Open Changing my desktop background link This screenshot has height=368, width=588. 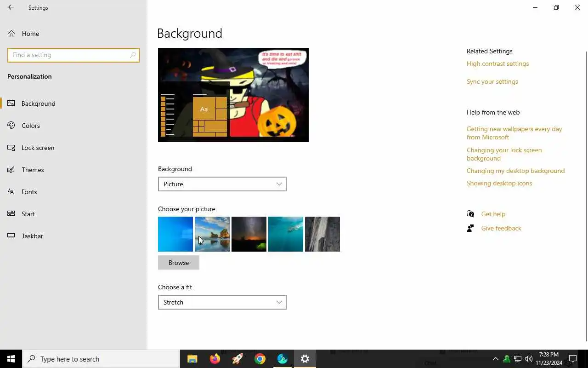pos(516,171)
